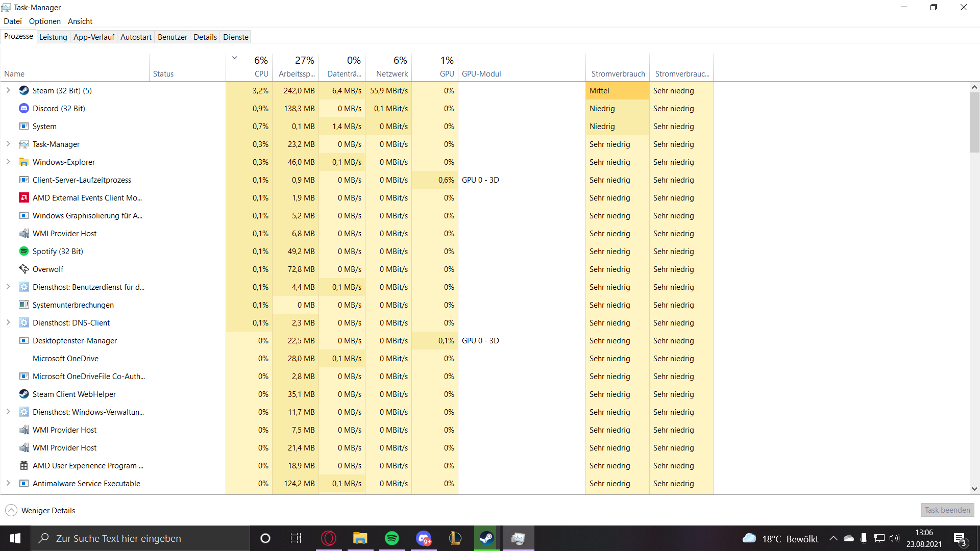The height and width of the screenshot is (551, 980).
Task: Click the vertical scrollbar down arrow
Action: [x=974, y=489]
